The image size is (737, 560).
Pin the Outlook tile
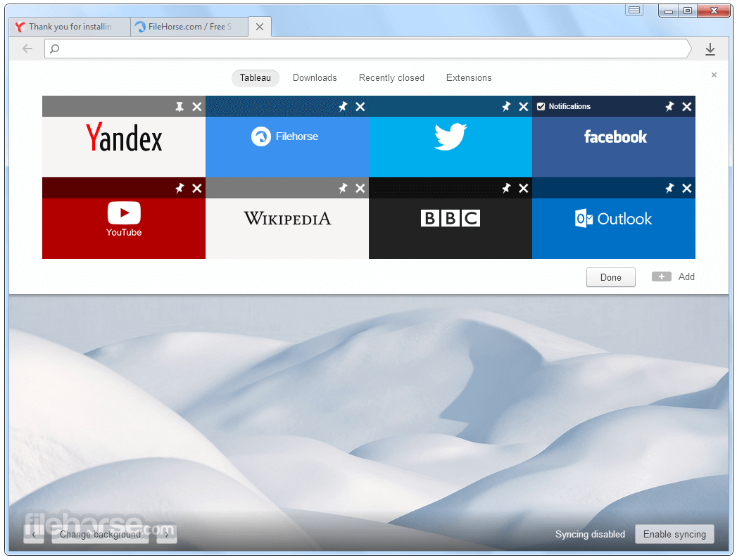(669, 189)
